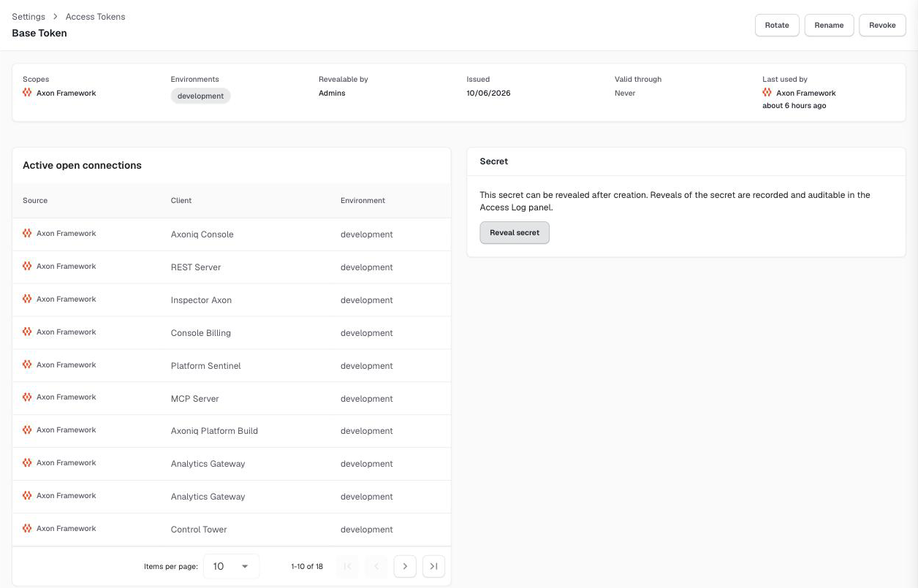
Task: Click the source icon in the REST Server row
Action: point(27,267)
